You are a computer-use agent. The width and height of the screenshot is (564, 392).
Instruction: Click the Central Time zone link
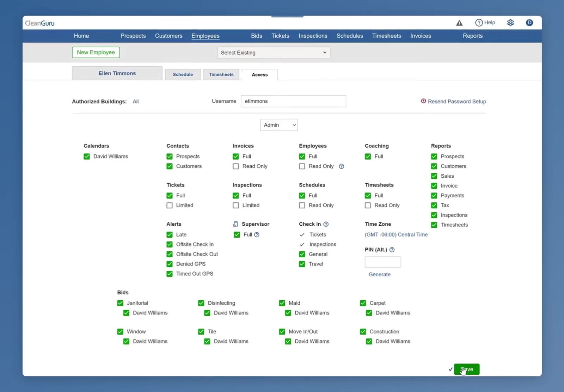click(x=396, y=235)
